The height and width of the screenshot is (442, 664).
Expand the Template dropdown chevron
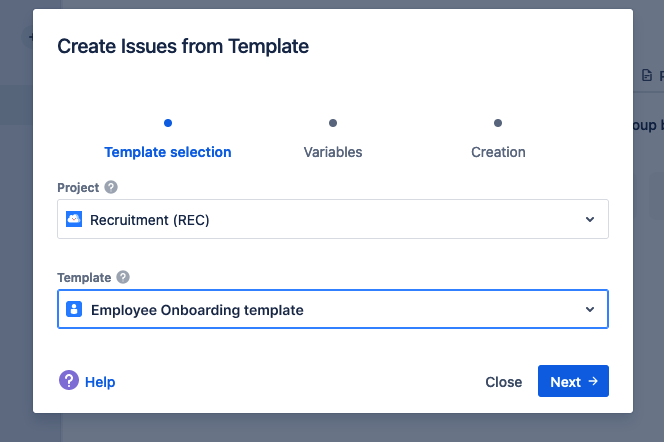pos(590,310)
